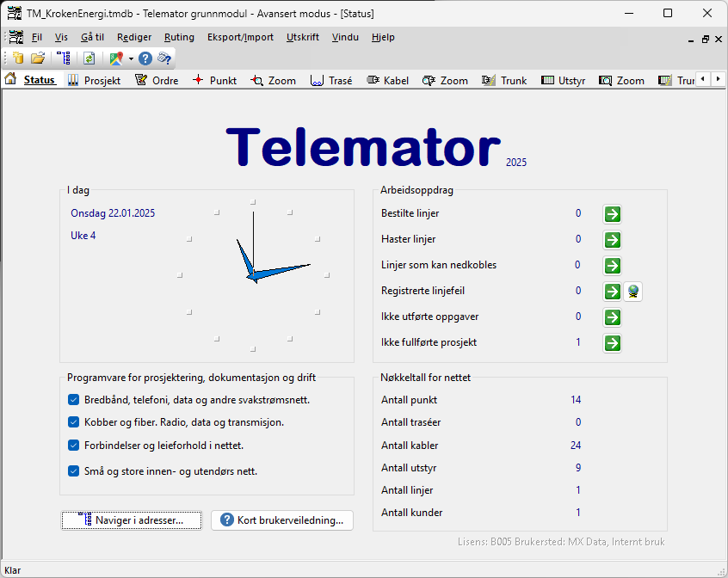Click the Naviger i adresser button
Screen dimensions: 728x578
(132, 520)
